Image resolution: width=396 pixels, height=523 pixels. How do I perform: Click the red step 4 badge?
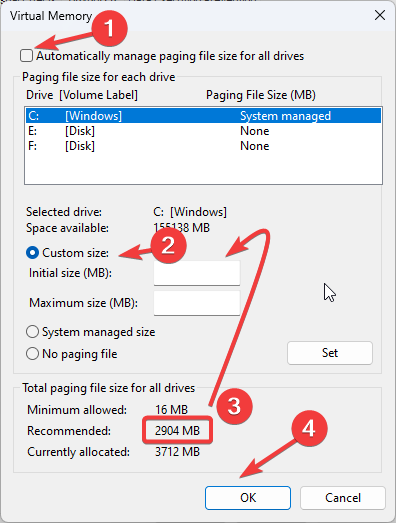coord(309,429)
